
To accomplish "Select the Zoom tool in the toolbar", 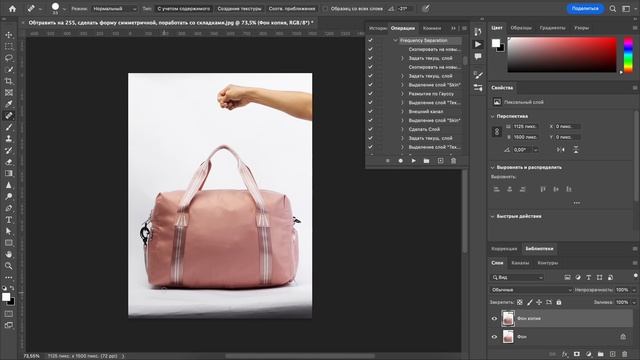I will coord(9,266).
